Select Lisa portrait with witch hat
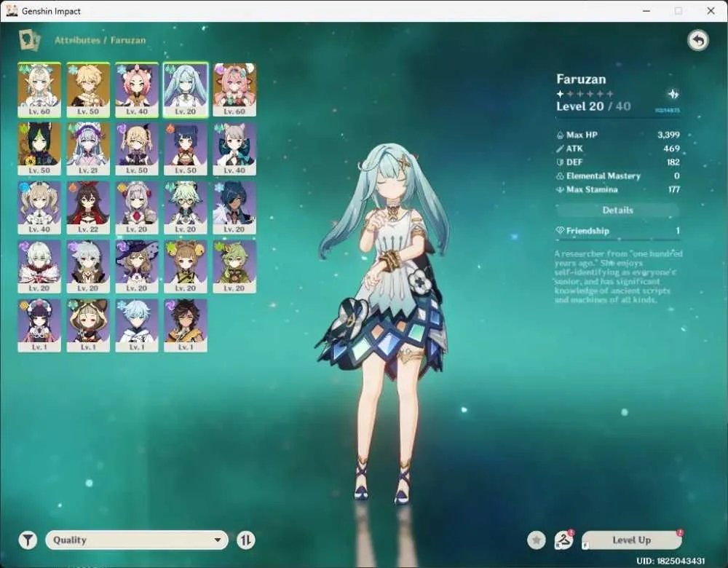This screenshot has height=568, width=728. tap(137, 267)
